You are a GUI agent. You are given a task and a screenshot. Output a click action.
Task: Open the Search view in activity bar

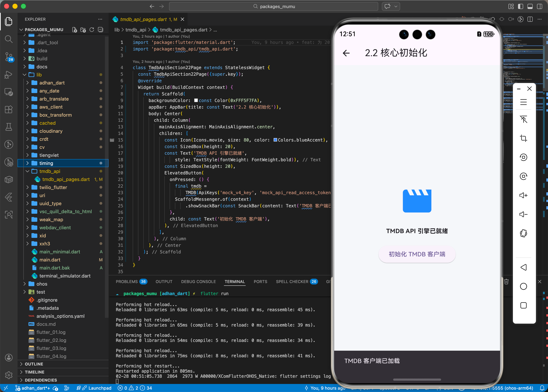[9, 39]
